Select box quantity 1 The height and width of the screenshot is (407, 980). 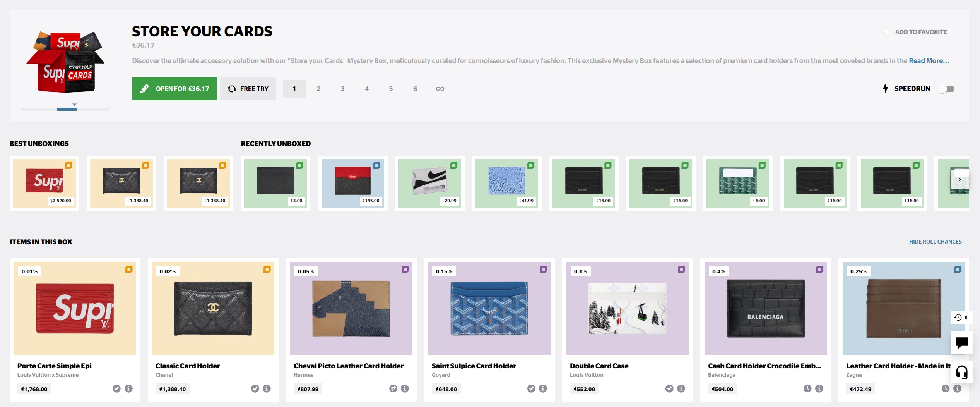pos(294,89)
